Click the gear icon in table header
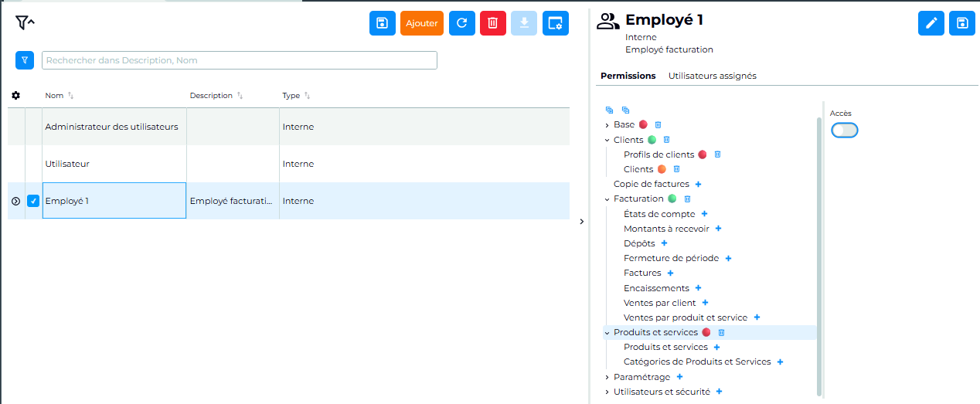Image resolution: width=980 pixels, height=404 pixels. pyautogui.click(x=15, y=96)
